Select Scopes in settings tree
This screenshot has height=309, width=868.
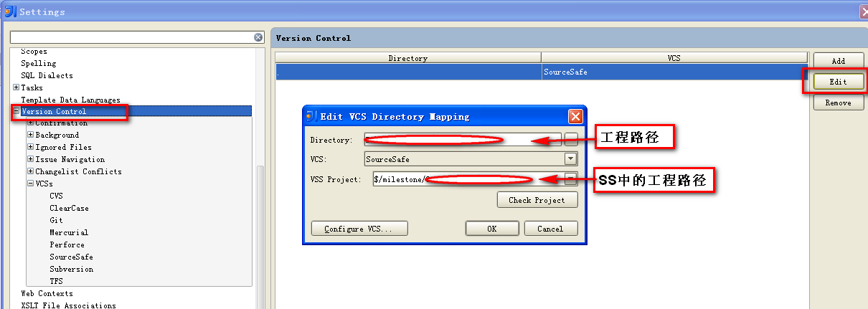pos(34,51)
